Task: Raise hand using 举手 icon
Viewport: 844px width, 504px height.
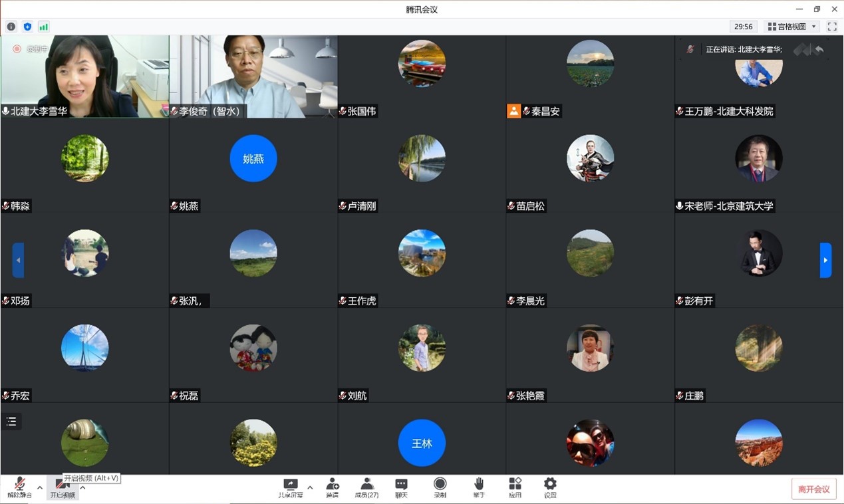Action: [x=479, y=487]
